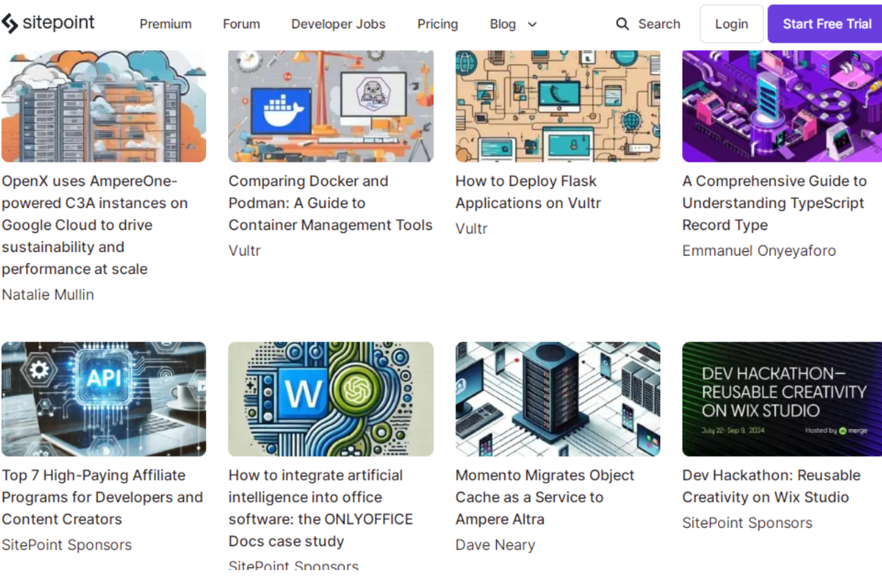Open Developer Jobs in navigation

pyautogui.click(x=338, y=24)
